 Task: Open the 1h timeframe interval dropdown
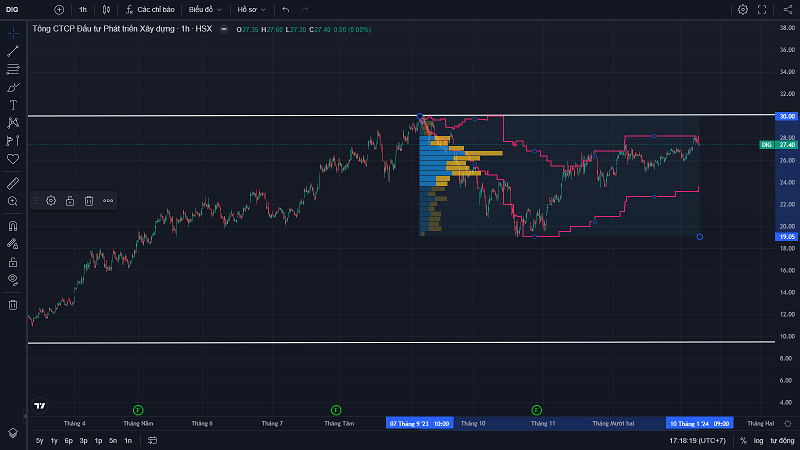(x=83, y=9)
